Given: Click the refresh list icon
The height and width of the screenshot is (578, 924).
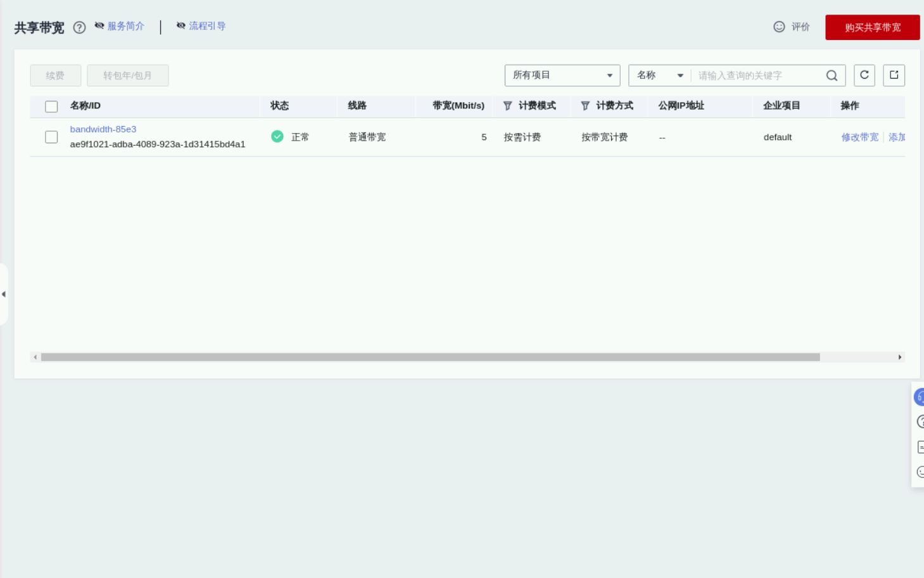Looking at the screenshot, I should (x=864, y=75).
